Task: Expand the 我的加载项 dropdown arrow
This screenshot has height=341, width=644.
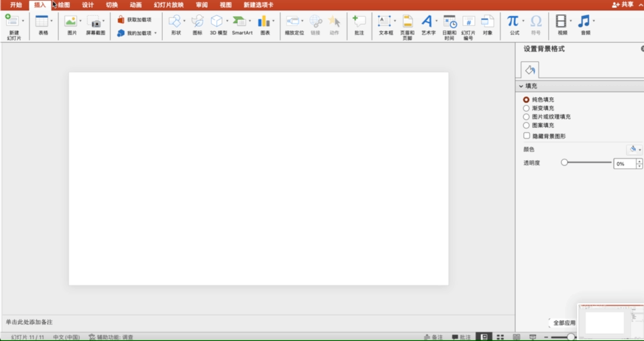Action: point(156,33)
